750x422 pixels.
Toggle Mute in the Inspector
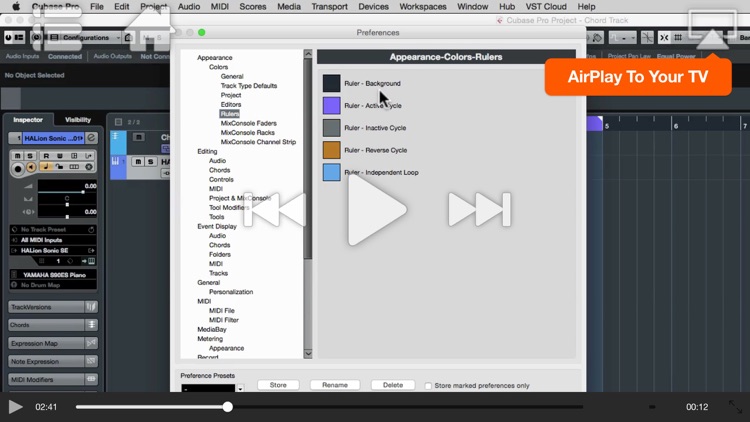(18, 156)
